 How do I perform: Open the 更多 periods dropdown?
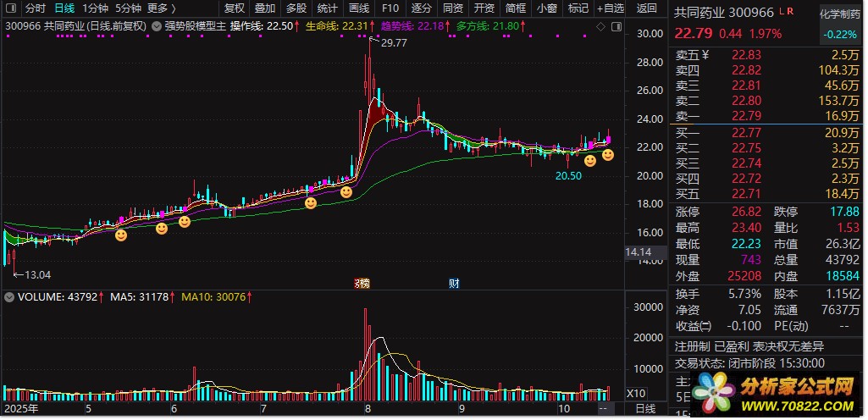tap(161, 8)
